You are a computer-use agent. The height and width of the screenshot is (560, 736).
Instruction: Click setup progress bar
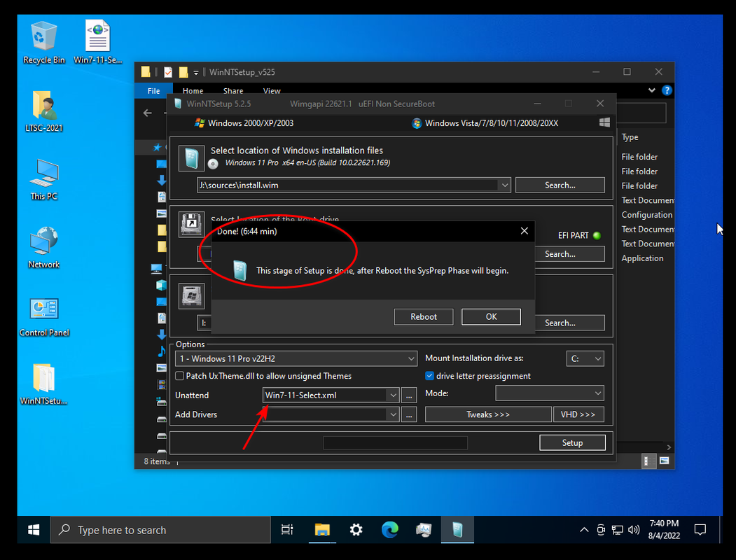click(395, 442)
